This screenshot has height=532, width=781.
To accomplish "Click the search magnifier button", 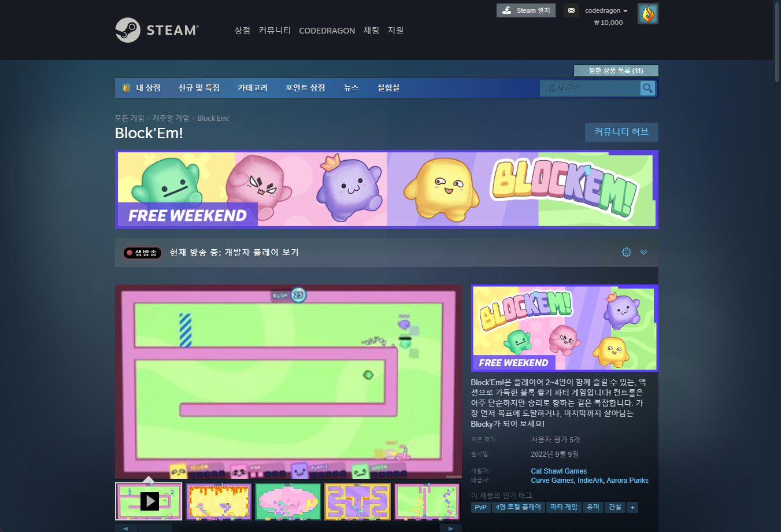I will click(647, 88).
